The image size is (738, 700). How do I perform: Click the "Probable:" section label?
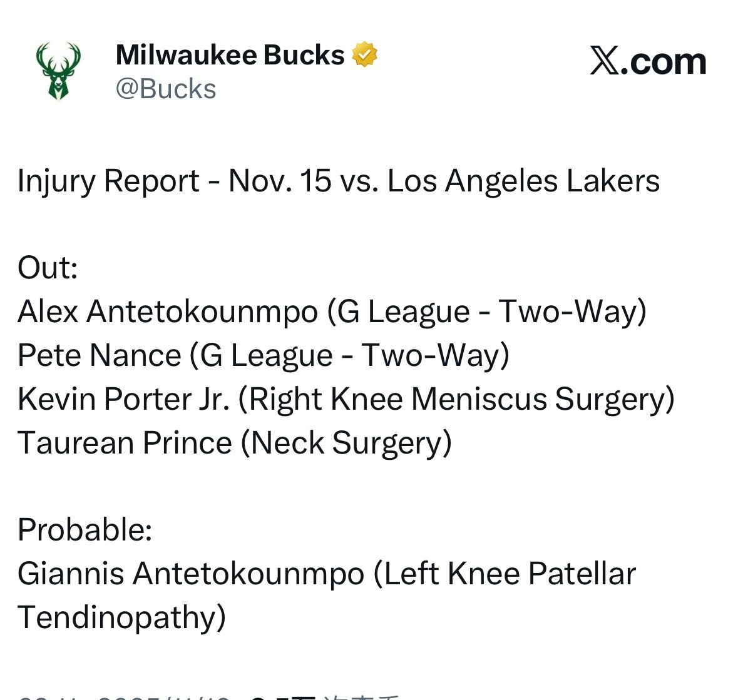(85, 530)
